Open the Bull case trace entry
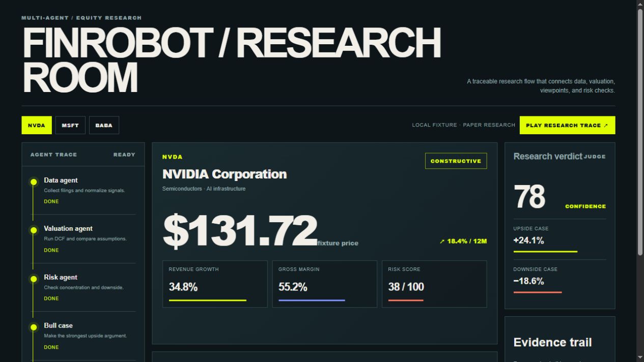This screenshot has height=362, width=644. [83, 336]
